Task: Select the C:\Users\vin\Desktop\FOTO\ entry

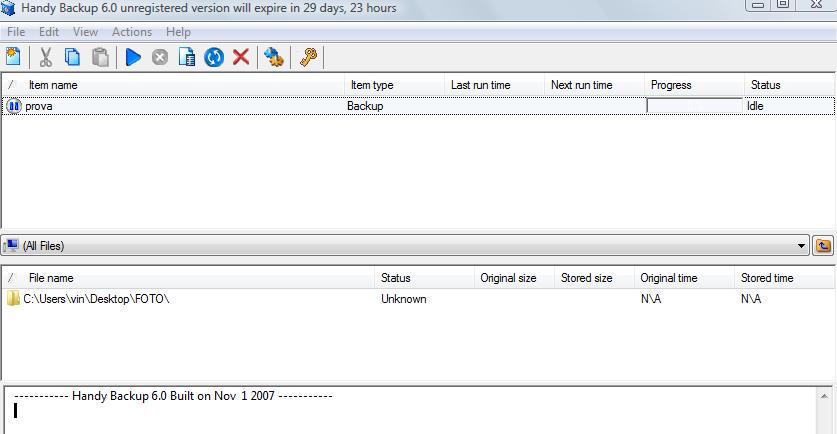Action: pos(96,299)
